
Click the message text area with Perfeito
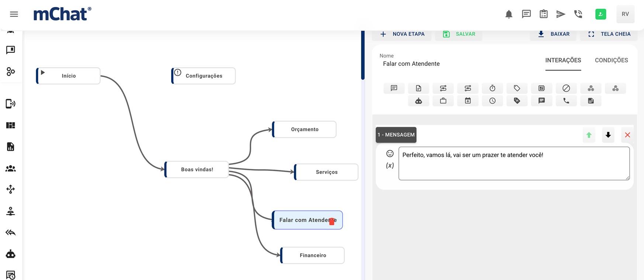pos(514,164)
